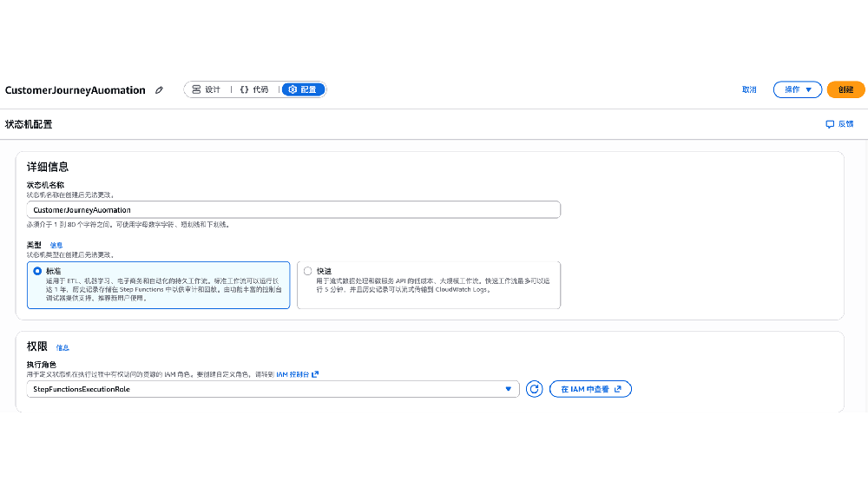
Task: Expand the StepFunctionsExecutionRole role dropdown
Action: (273, 389)
